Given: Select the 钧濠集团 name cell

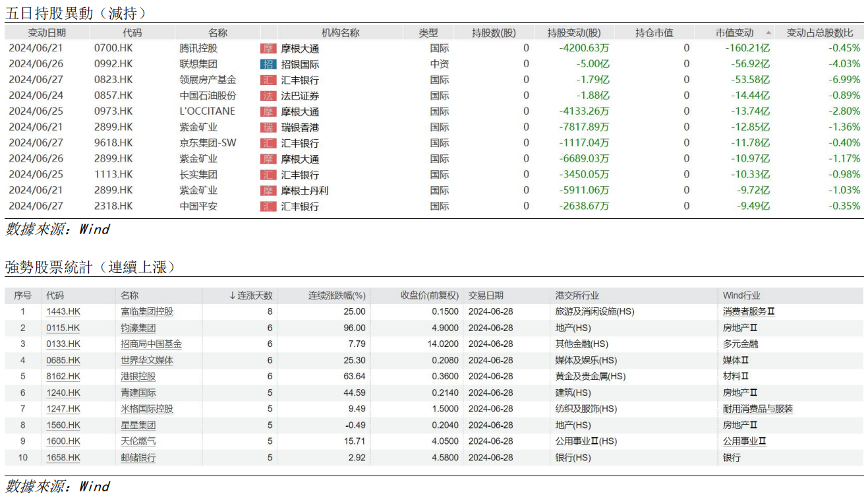Looking at the screenshot, I should point(138,328).
